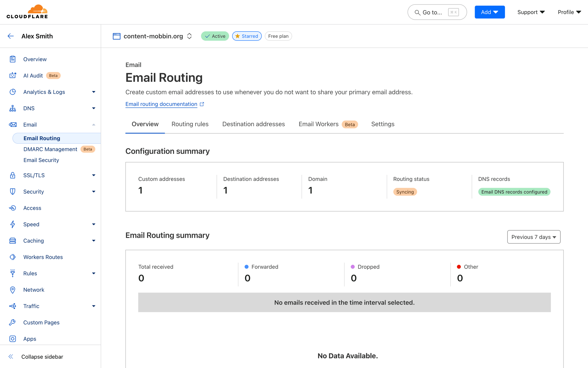Click the Email envelope icon in sidebar

13,125
